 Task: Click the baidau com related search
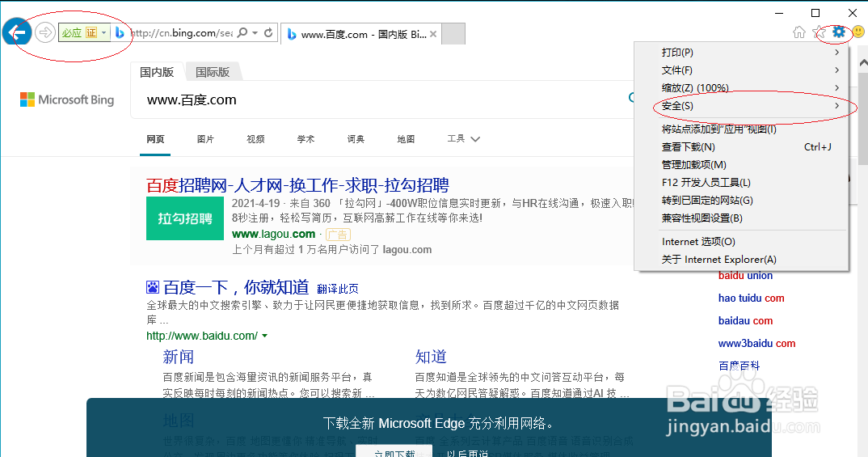745,321
